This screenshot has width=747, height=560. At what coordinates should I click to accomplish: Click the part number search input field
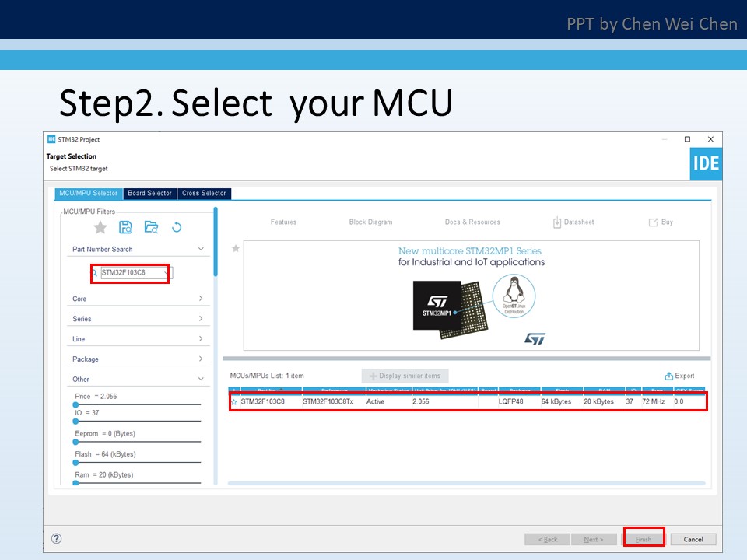(132, 273)
